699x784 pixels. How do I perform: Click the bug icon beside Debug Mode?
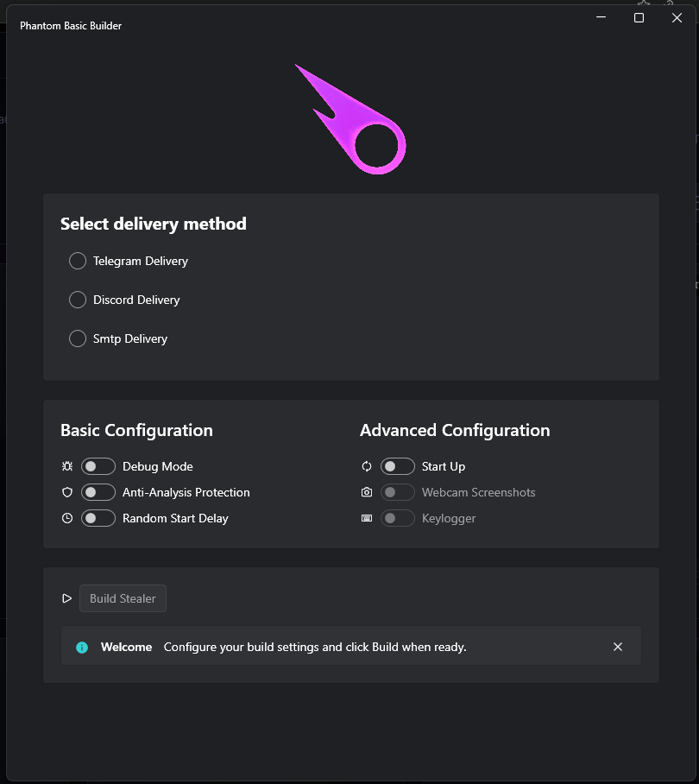pyautogui.click(x=67, y=466)
